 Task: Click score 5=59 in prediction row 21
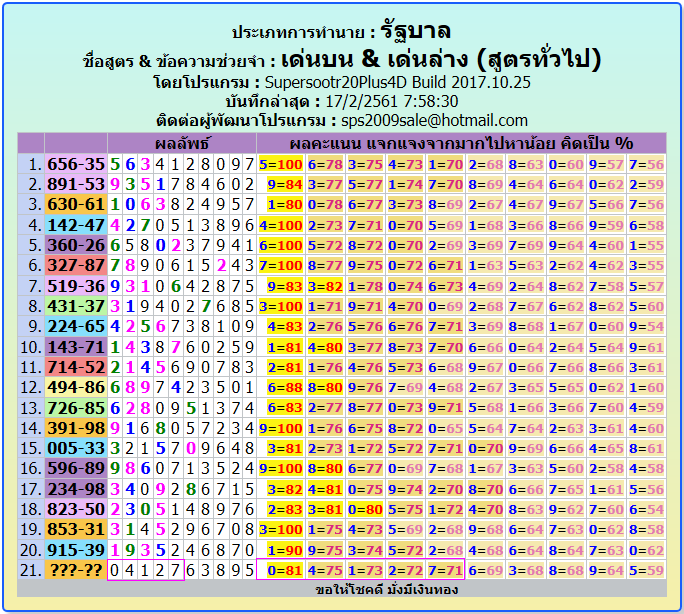click(646, 570)
